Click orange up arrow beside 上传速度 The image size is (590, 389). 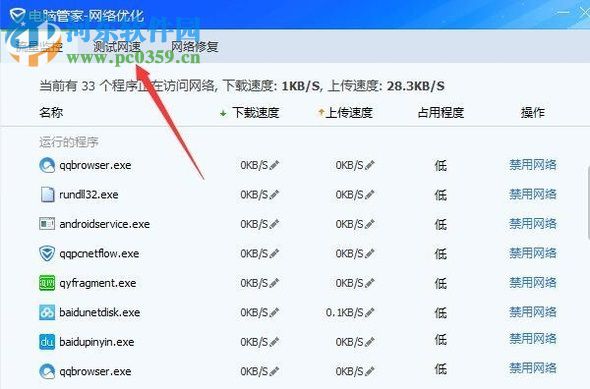coord(321,112)
